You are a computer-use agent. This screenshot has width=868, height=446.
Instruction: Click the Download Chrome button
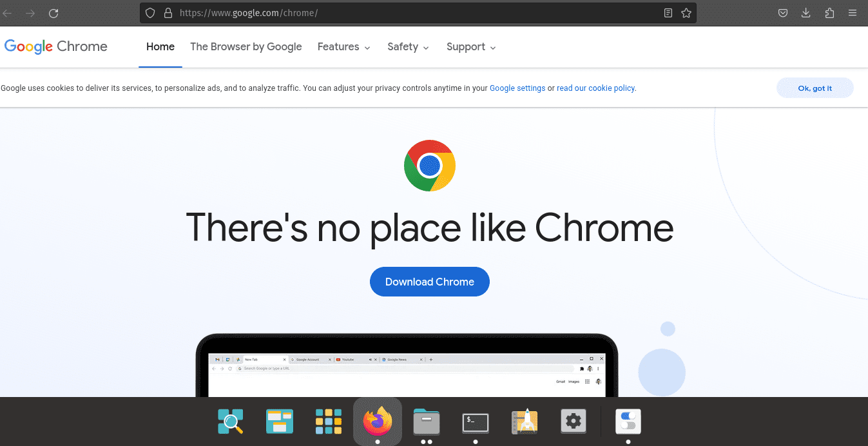[430, 282]
